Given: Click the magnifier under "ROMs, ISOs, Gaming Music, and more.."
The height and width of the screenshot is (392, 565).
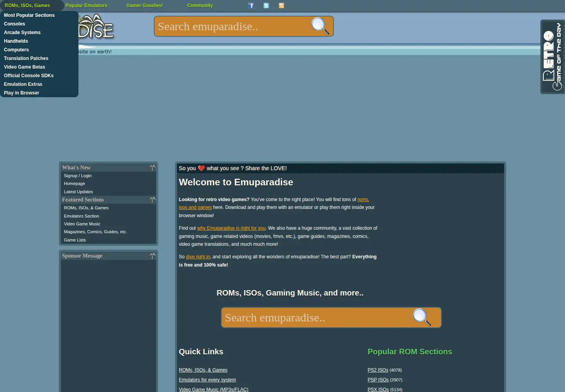Looking at the screenshot, I should click(x=422, y=318).
